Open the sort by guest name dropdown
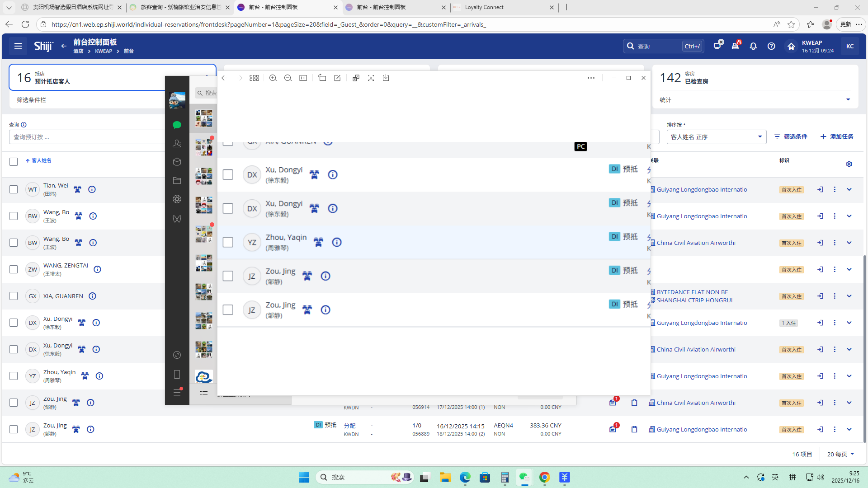This screenshot has width=868, height=488. coord(716,137)
